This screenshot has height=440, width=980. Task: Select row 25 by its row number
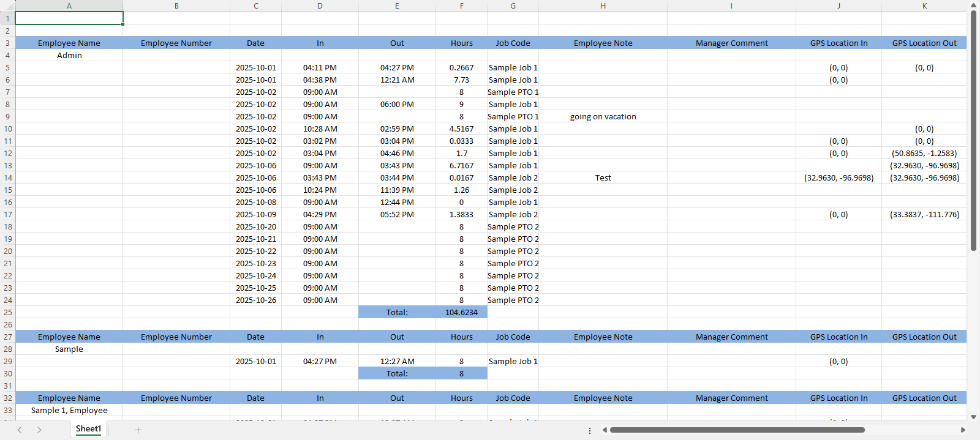pyautogui.click(x=7, y=312)
